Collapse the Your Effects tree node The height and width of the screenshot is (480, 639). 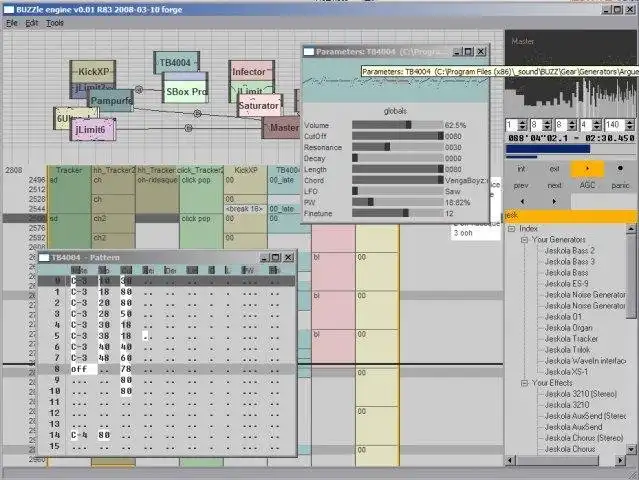[524, 383]
